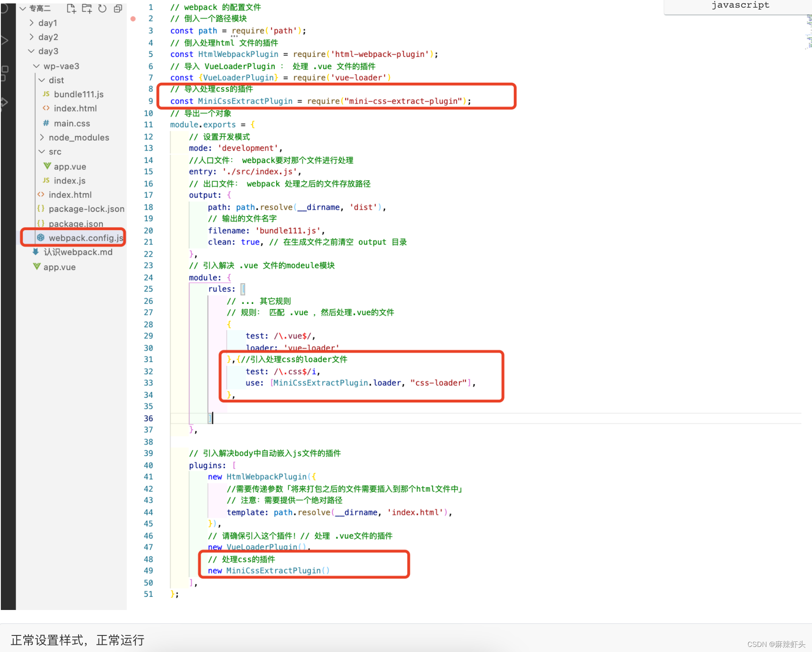This screenshot has width=812, height=652.
Task: Click the JS icon beside bundle111.js
Action: click(46, 94)
